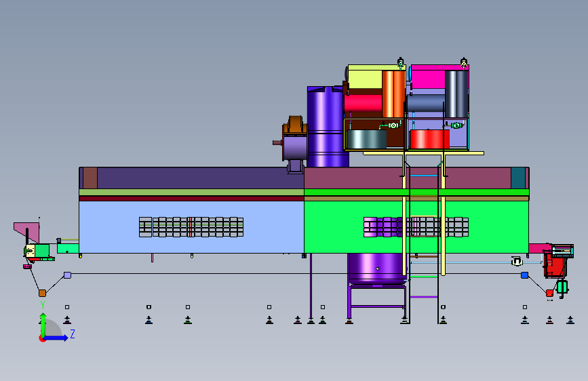Pick the dark steel-gray vertical cylinder
The image size is (588, 381).
(x=456, y=94)
